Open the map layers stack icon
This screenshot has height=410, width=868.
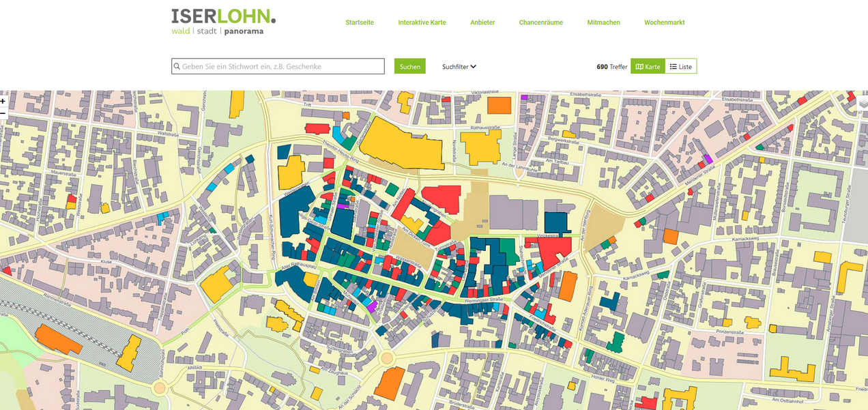point(863,102)
